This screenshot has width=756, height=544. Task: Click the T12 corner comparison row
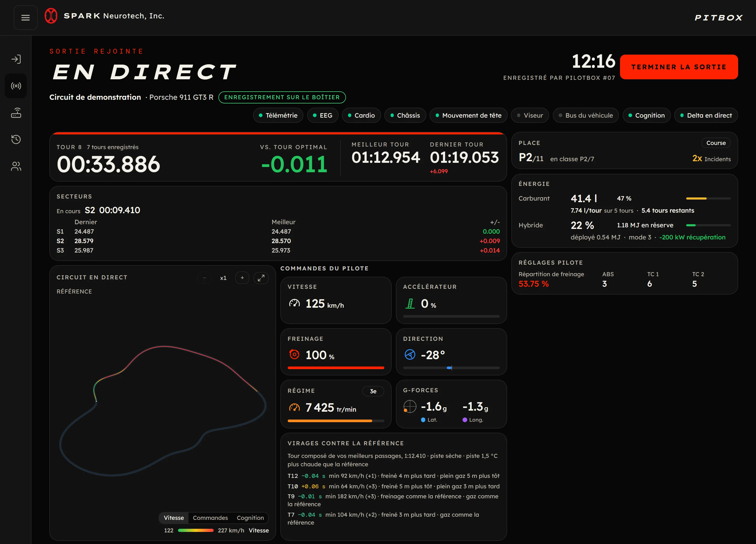(394, 476)
